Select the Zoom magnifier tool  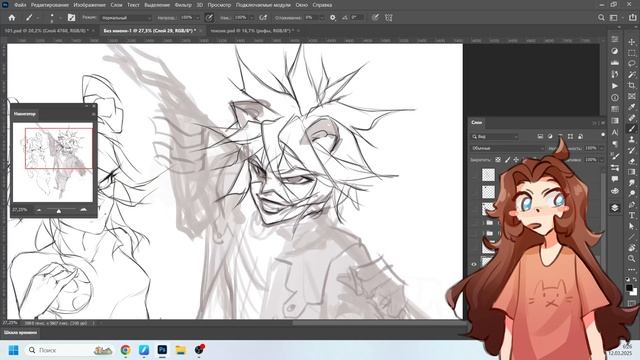click(631, 258)
